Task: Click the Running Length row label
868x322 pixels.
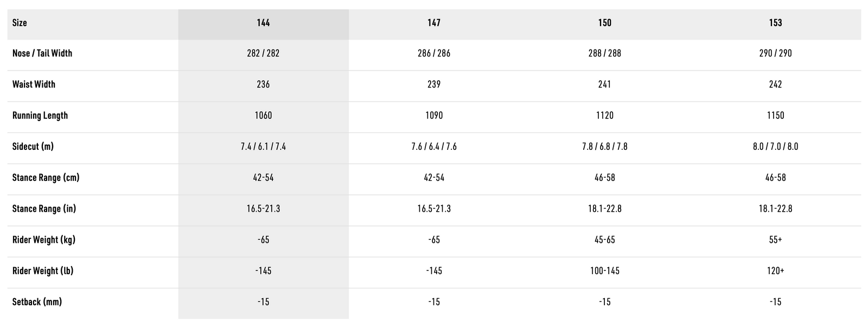Action: (40, 115)
